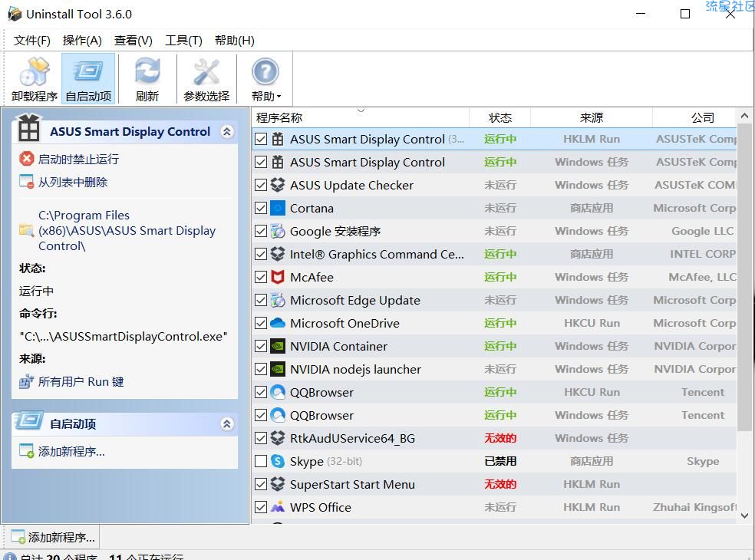Click Intel Graphics Command Center icon
755x560 pixels.
pyautogui.click(x=277, y=254)
